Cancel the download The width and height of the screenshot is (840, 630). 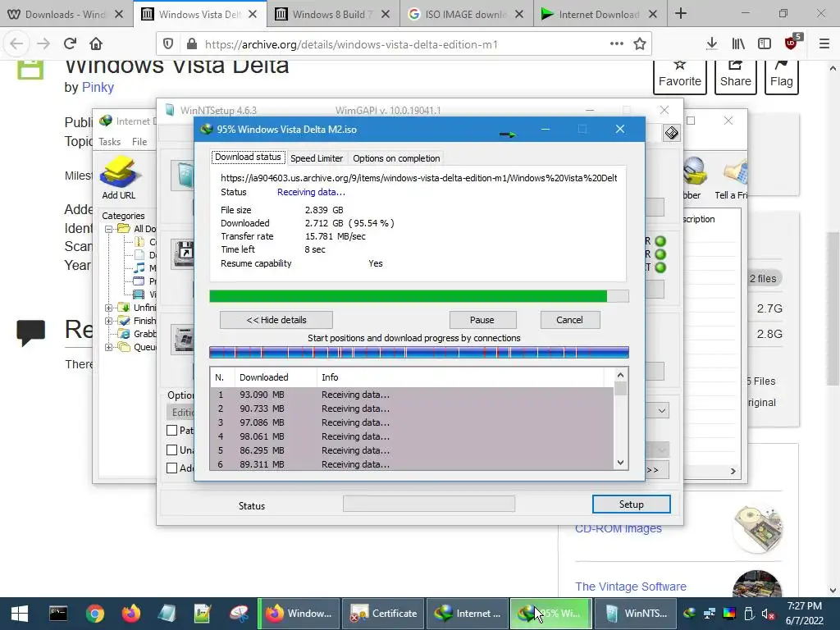tap(569, 320)
